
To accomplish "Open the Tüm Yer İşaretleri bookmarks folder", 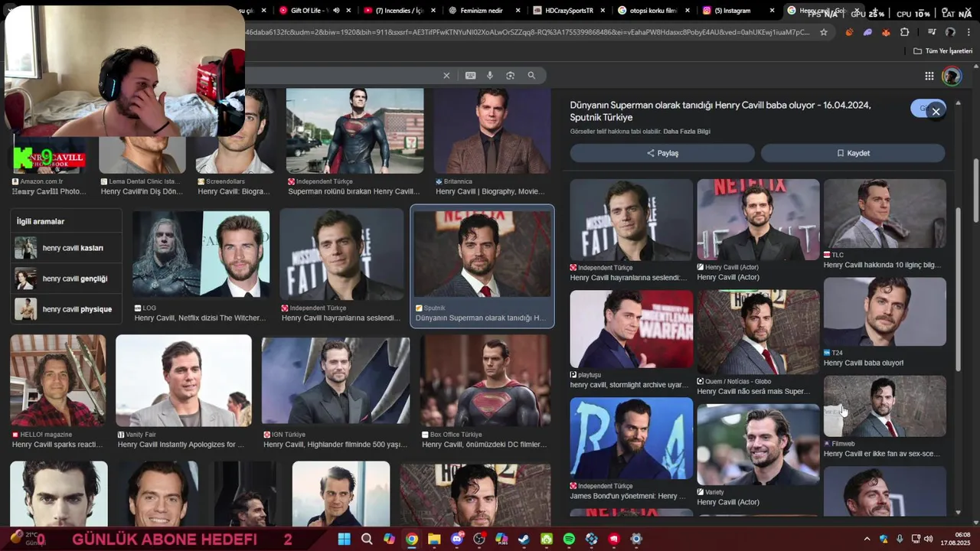I will click(943, 51).
